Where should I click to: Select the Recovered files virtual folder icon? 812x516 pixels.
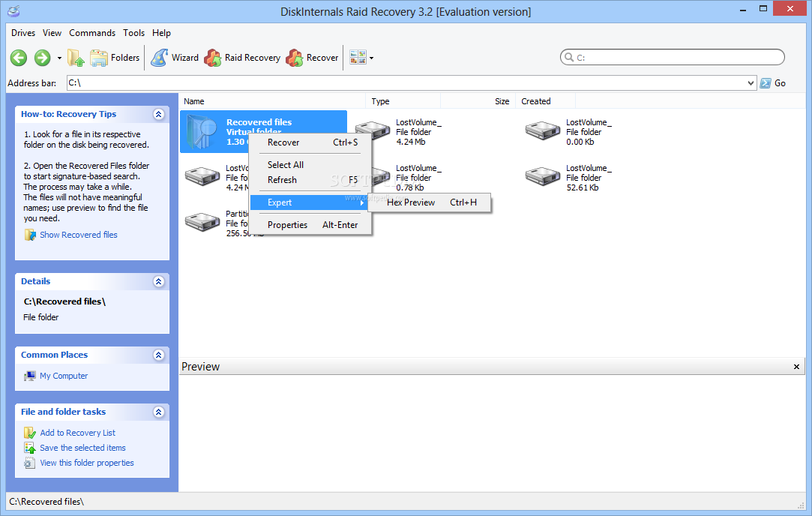[x=202, y=131]
